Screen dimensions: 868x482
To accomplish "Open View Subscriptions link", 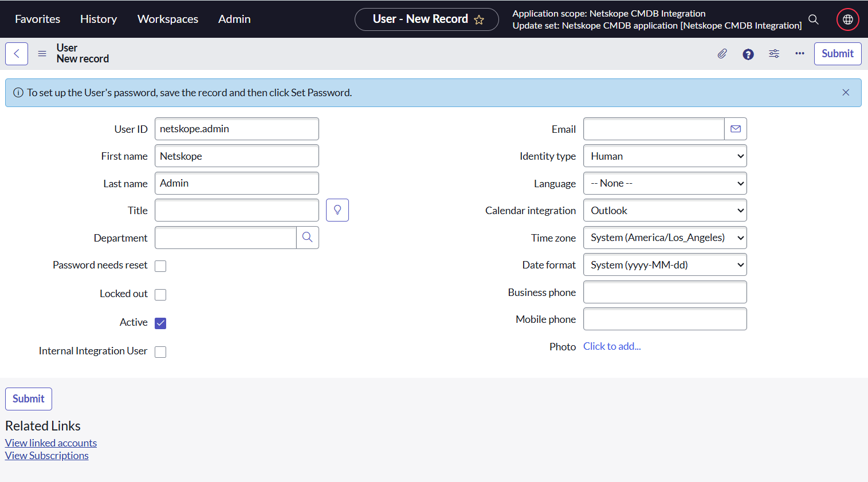I will point(47,456).
